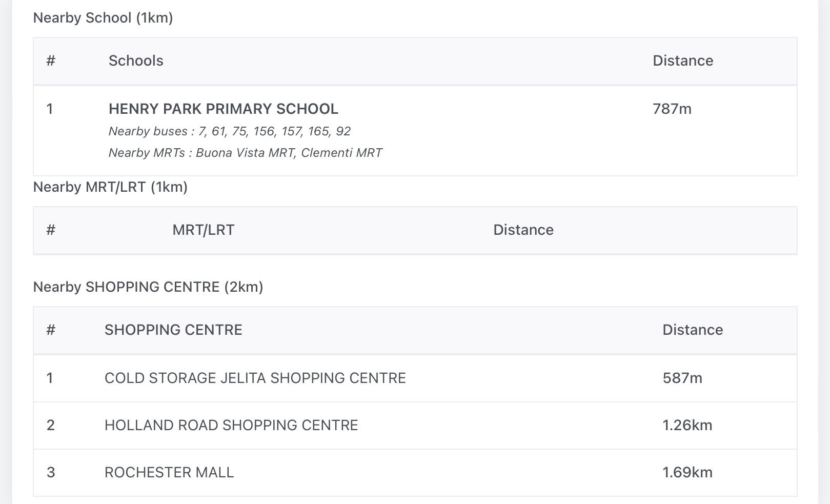Click the Distance header in the MRT/LRT table
Viewport: 830px width, 504px height.
pyautogui.click(x=523, y=230)
